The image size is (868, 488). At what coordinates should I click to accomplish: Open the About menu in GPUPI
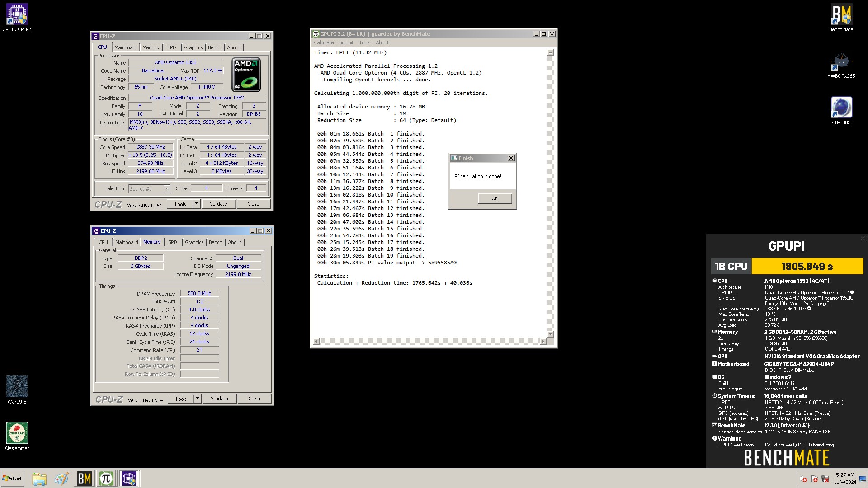pyautogui.click(x=382, y=42)
